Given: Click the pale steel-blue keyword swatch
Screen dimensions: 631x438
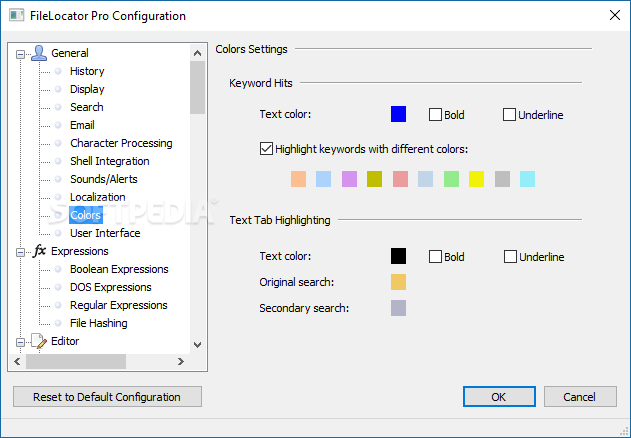Looking at the screenshot, I should [x=425, y=179].
